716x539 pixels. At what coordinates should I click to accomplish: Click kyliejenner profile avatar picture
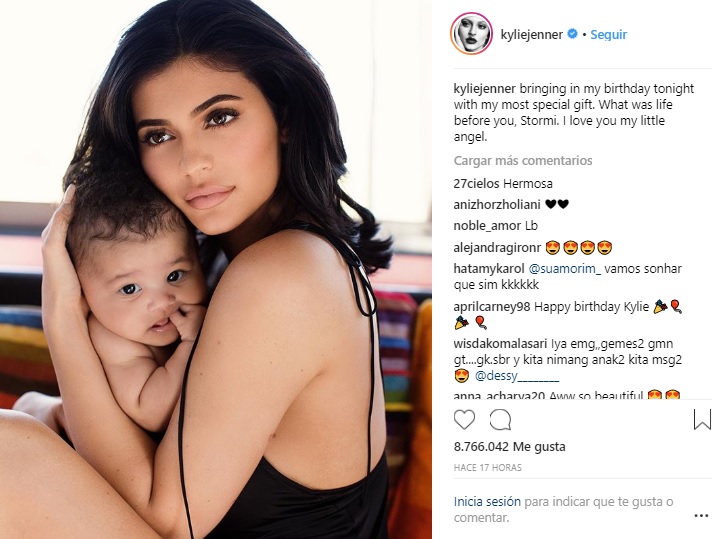(472, 34)
